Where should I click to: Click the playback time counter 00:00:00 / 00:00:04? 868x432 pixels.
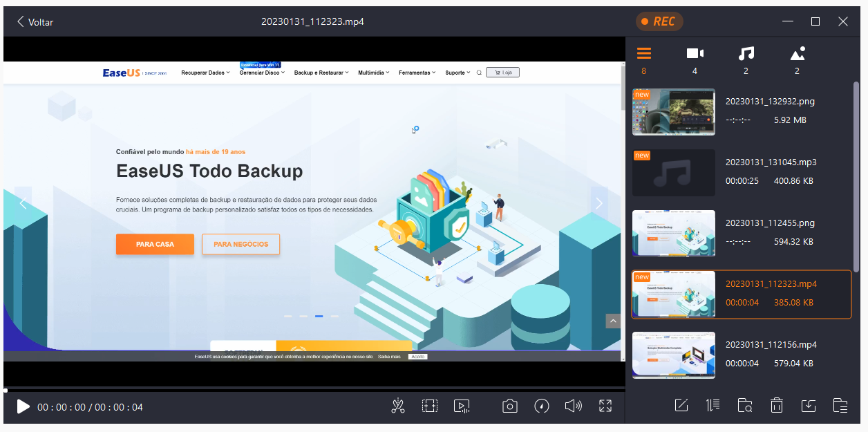90,407
